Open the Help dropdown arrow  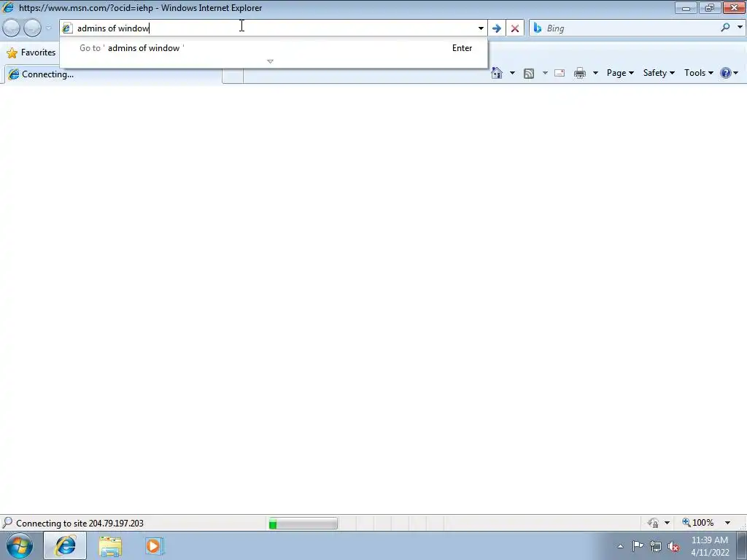[x=736, y=73]
